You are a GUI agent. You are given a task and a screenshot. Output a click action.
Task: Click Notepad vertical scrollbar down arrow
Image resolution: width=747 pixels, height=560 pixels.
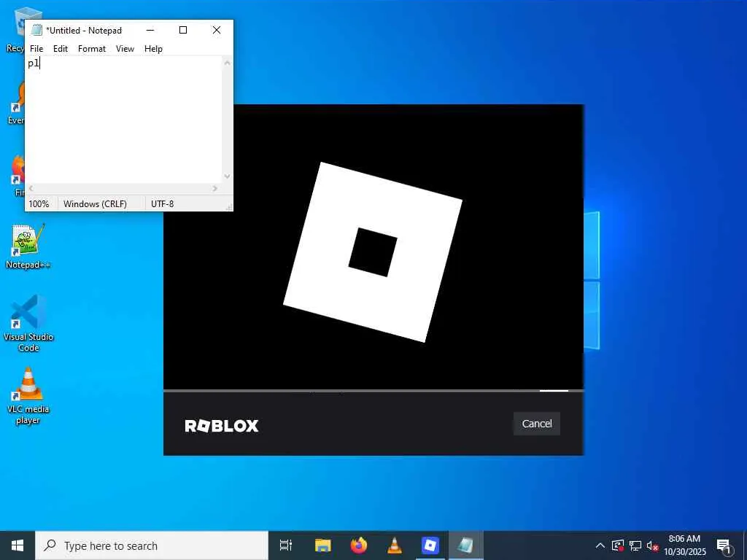pos(228,176)
